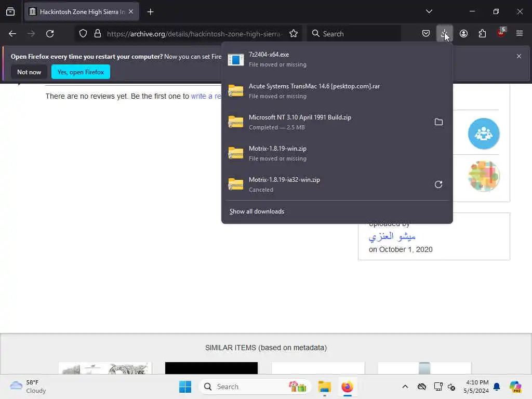532x399 pixels.
Task: Open the weather widget showing 58°F Cloudy
Action: [x=28, y=387]
